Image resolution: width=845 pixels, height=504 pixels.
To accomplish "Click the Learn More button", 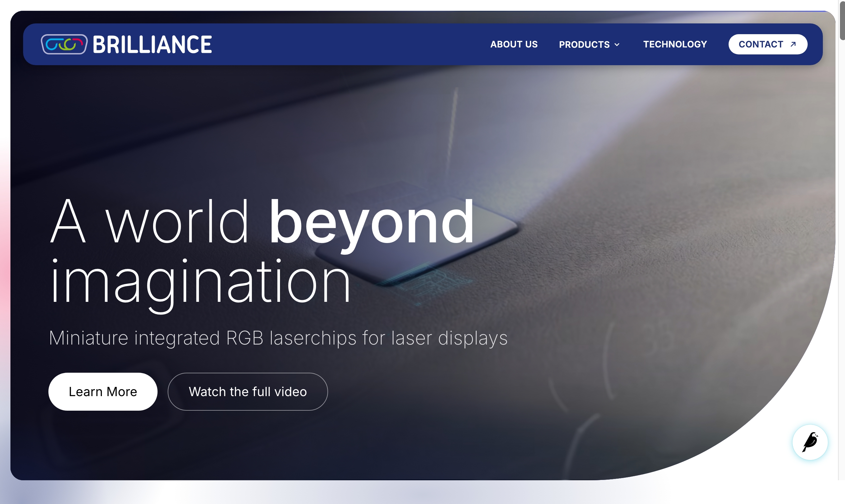I will [103, 392].
